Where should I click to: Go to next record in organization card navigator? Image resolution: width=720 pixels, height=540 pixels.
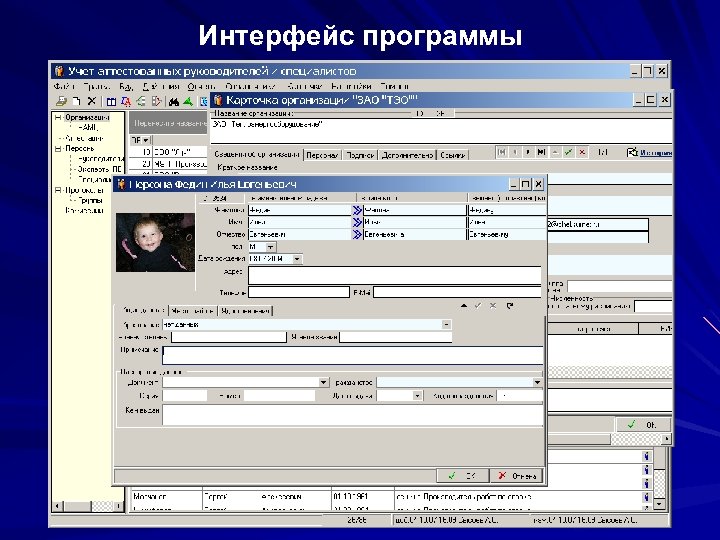(x=528, y=152)
